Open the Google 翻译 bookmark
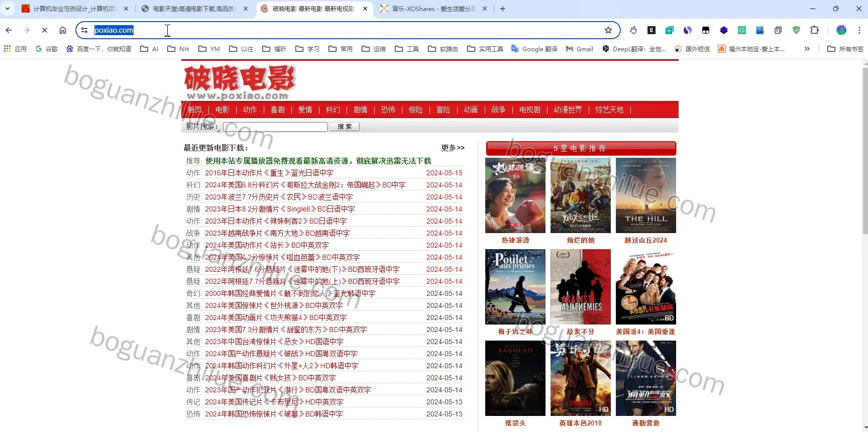Viewport: 868px width, 432px height. [x=534, y=49]
